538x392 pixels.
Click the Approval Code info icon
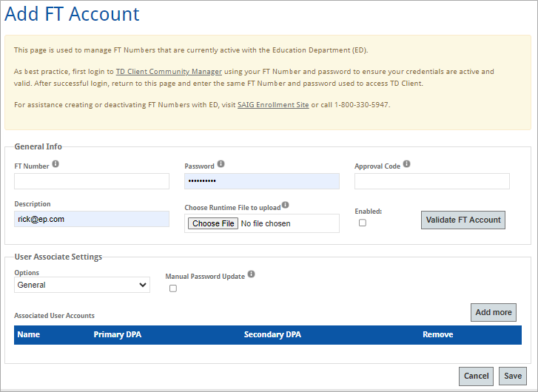(406, 164)
